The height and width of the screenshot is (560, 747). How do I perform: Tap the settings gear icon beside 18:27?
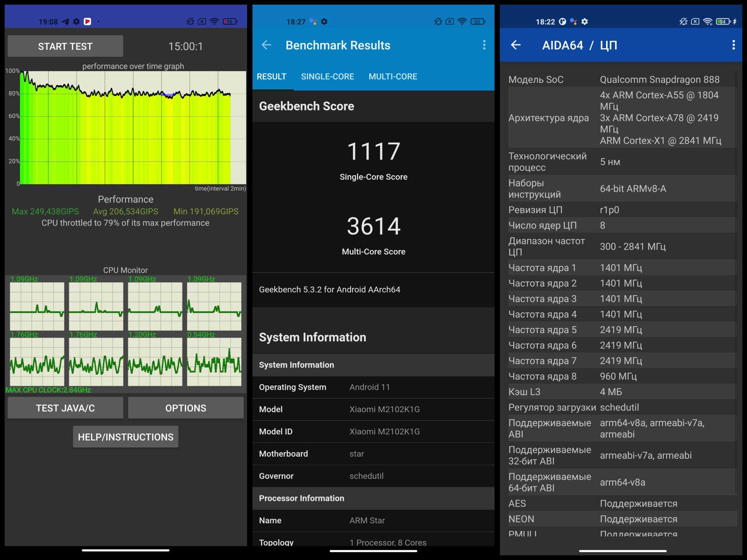pyautogui.click(x=324, y=22)
